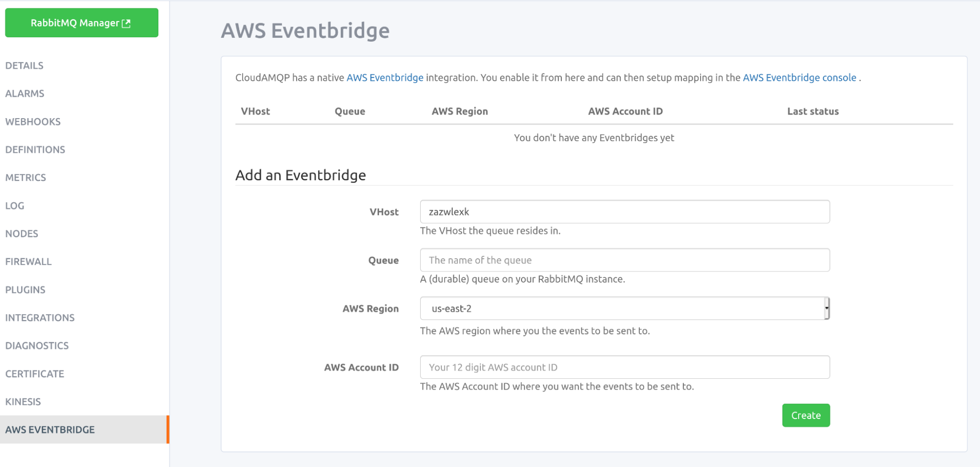
Task: Click "You don't have any Eventbridges yet" text
Action: [594, 138]
